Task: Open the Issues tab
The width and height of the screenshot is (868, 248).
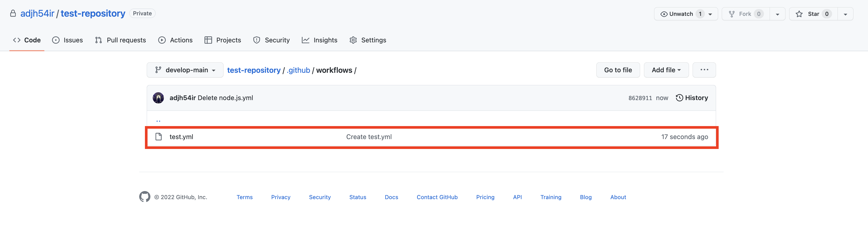Action: (67, 40)
